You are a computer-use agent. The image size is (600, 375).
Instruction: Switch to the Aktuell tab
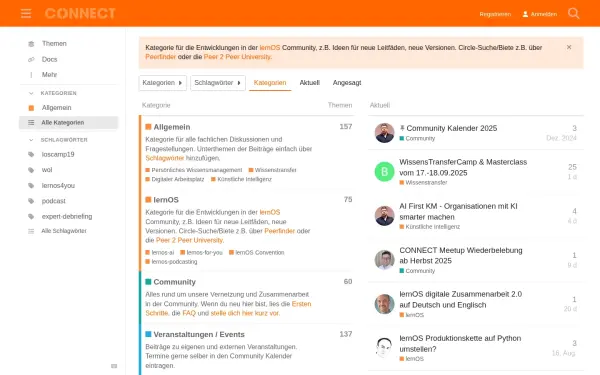coord(309,83)
